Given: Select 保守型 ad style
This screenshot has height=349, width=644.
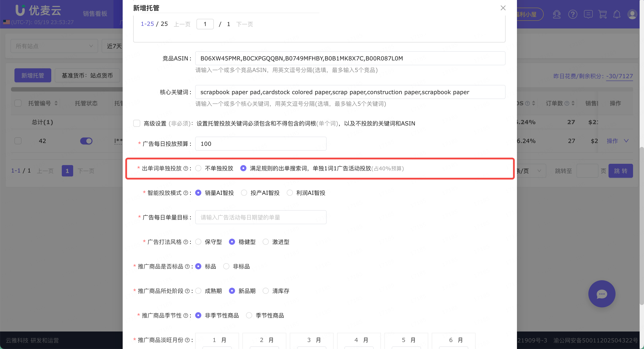Looking at the screenshot, I should point(198,242).
